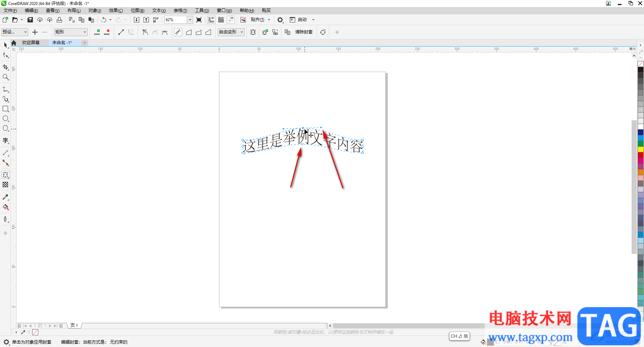Open the Options gear icon

[280, 20]
